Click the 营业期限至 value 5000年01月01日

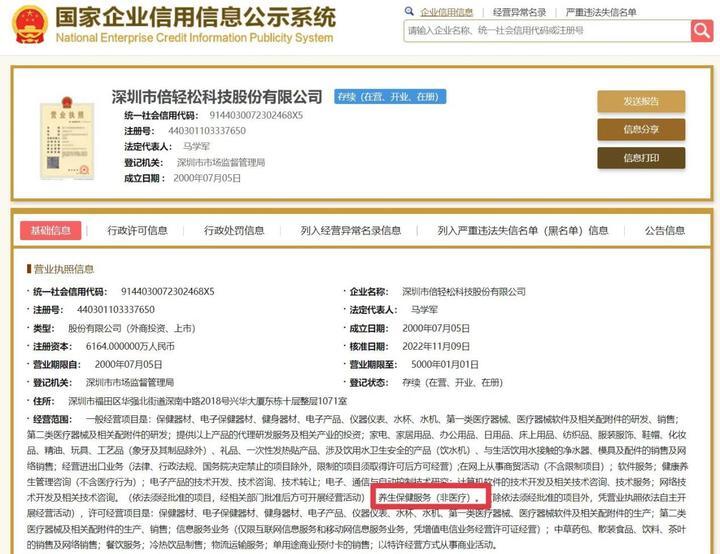[x=444, y=364]
